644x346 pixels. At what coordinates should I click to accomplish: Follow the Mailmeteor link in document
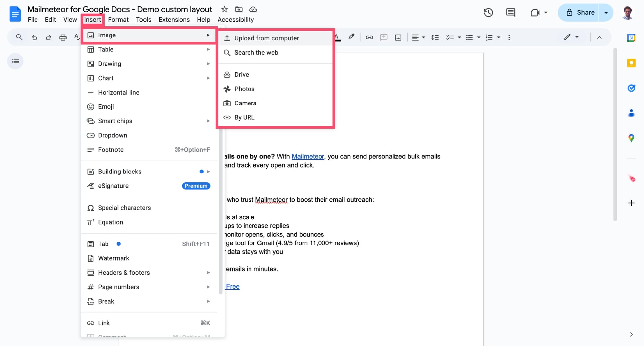coord(308,156)
